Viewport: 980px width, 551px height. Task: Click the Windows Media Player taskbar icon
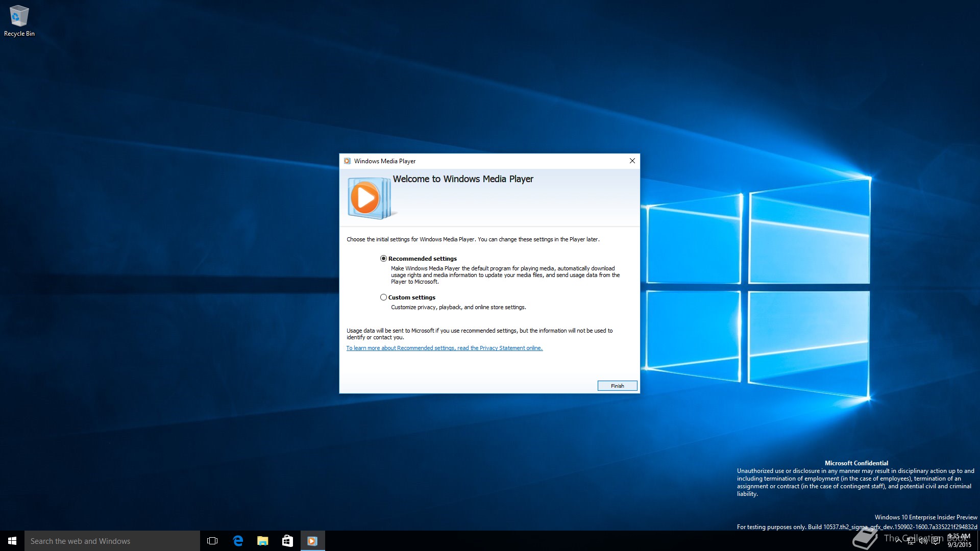[312, 541]
